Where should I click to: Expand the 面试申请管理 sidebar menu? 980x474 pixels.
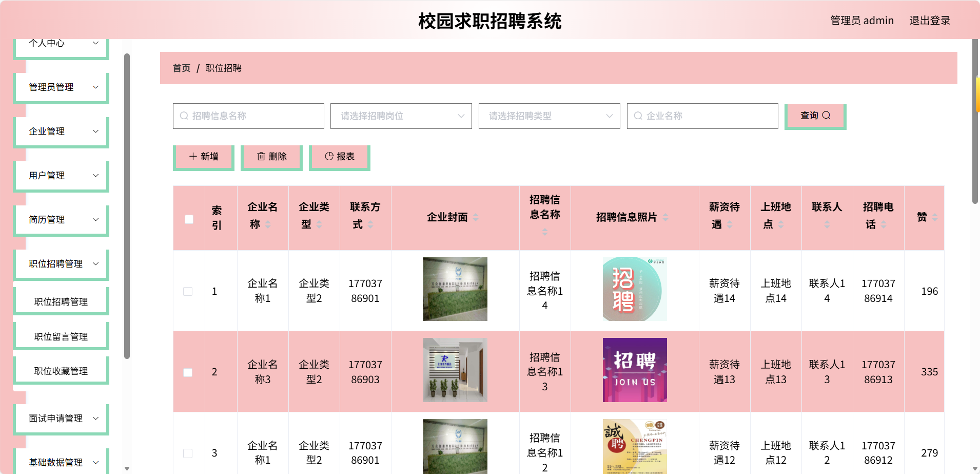coord(62,419)
